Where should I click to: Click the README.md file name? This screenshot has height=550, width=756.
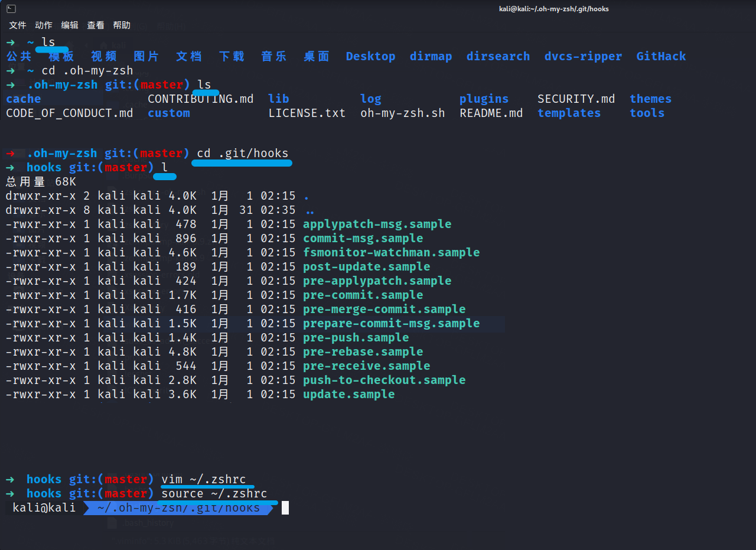[491, 113]
